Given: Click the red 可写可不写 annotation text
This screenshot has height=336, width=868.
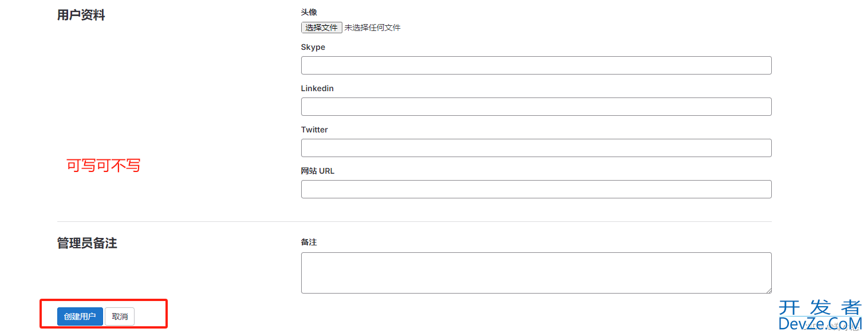Looking at the screenshot, I should pos(104,166).
